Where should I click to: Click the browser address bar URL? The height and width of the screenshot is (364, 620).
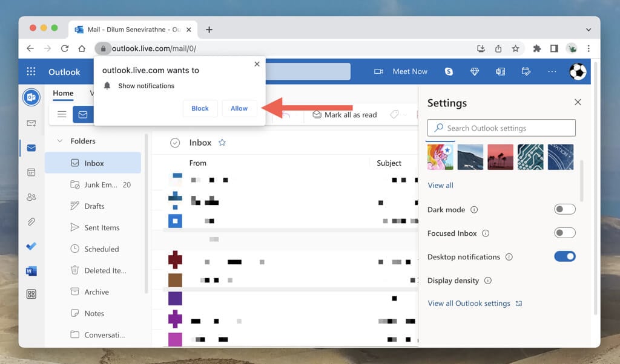coord(154,48)
